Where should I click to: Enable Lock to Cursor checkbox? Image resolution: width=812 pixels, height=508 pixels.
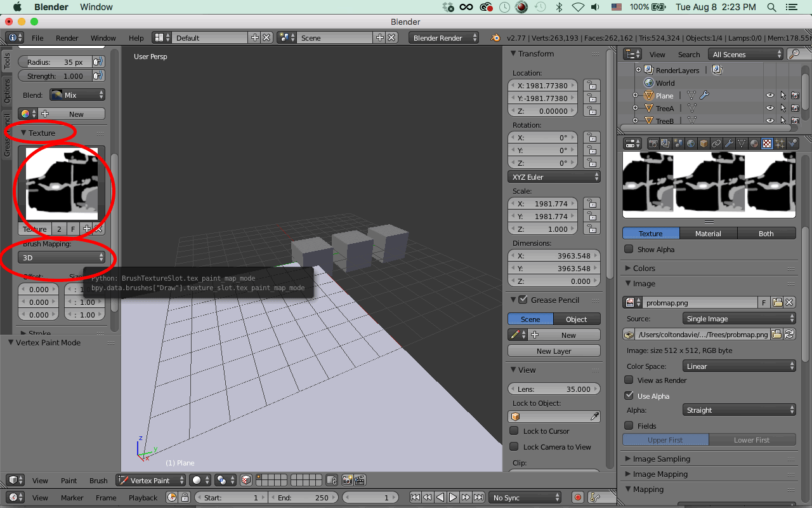514,431
